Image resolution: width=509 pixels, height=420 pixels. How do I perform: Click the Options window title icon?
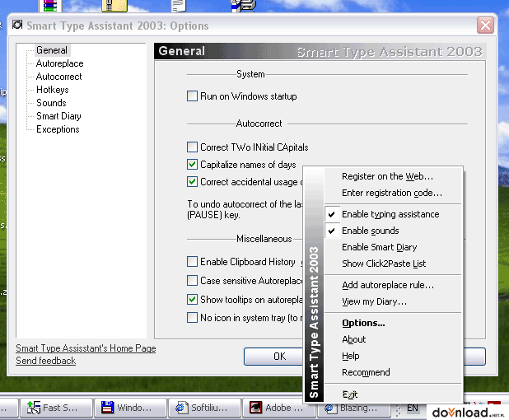tap(17, 25)
